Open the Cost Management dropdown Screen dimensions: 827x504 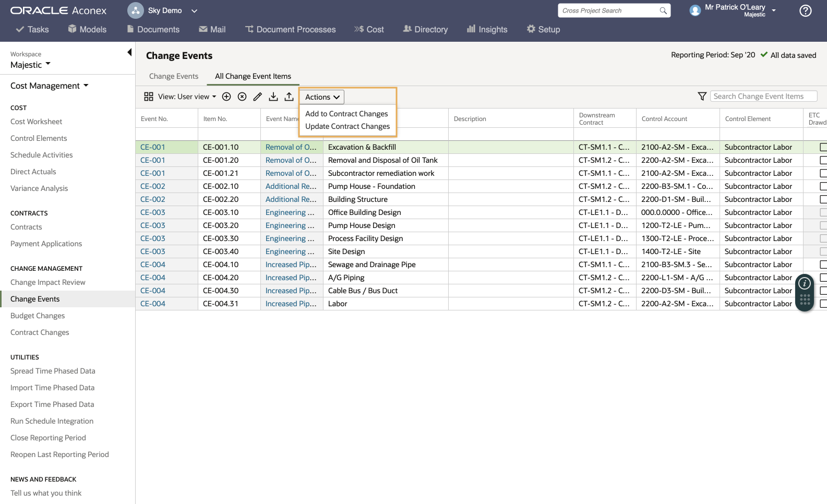coord(49,86)
